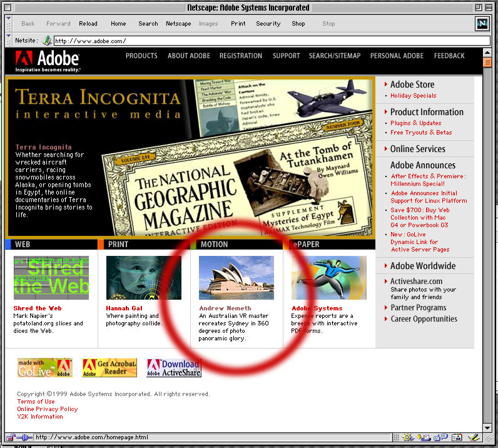Open the Holiday Specials link

413,96
